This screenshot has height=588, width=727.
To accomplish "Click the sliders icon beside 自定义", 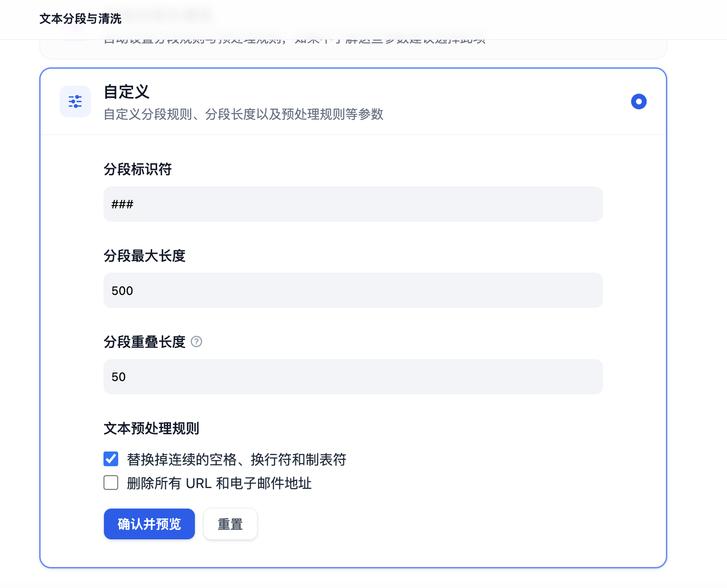I will 75,102.
